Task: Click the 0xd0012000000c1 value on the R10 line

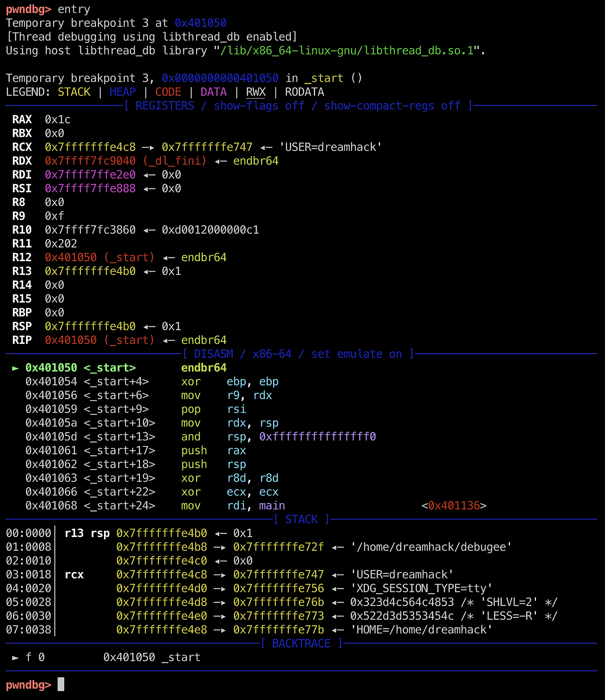Action: pyautogui.click(x=210, y=230)
